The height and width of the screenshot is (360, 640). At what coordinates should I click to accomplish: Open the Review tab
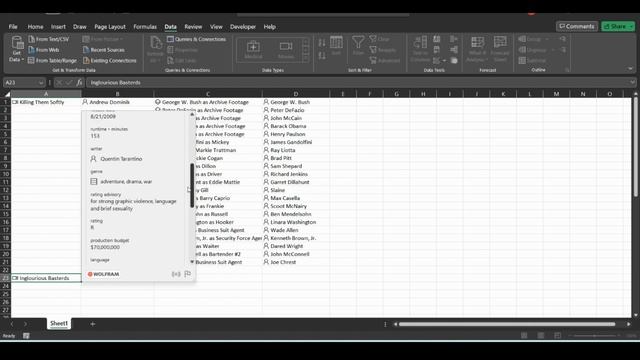193,27
